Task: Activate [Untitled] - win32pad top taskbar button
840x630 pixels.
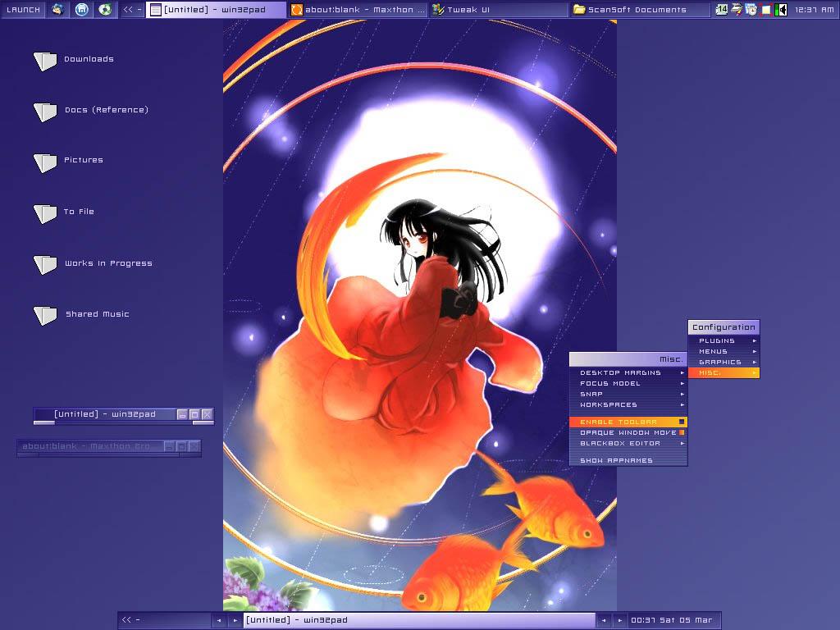Action: [216, 10]
